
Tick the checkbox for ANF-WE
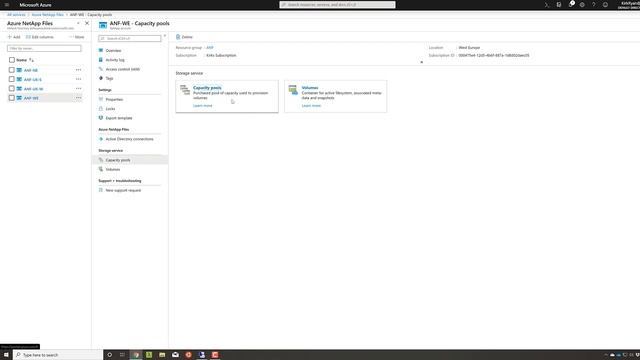coord(12,98)
